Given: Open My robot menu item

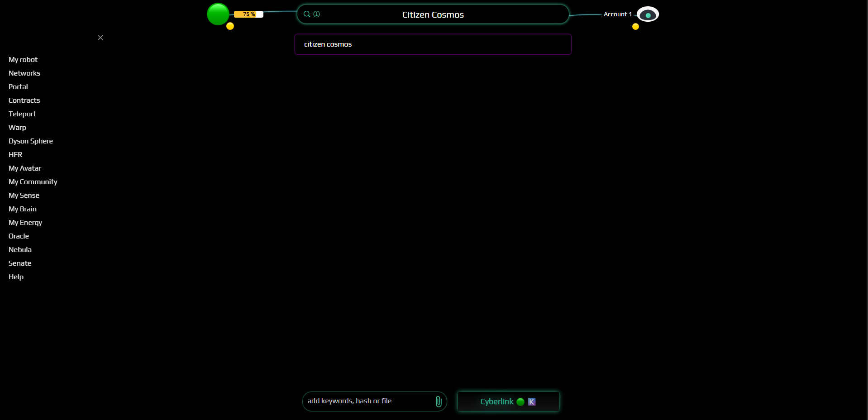Looking at the screenshot, I should tap(23, 60).
